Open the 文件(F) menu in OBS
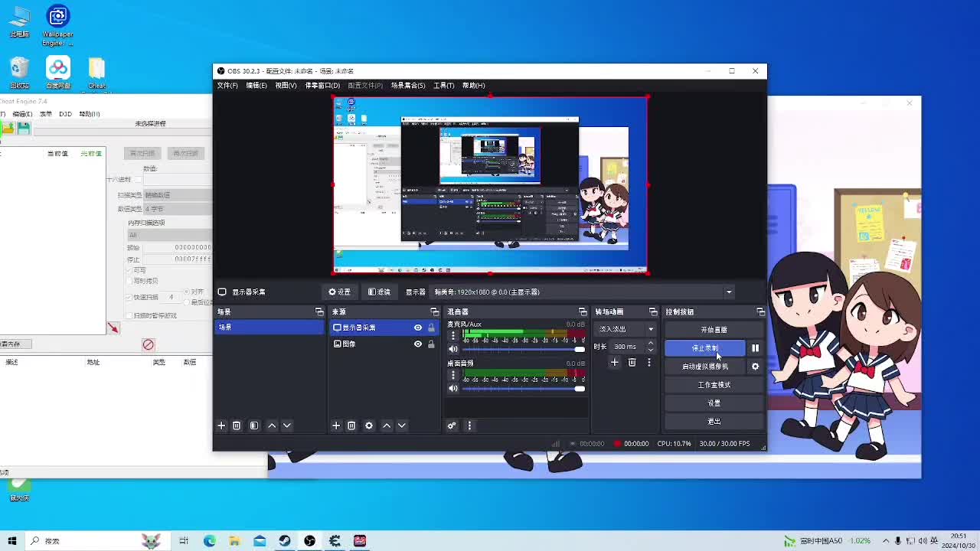Viewport: 980px width, 551px height. [x=227, y=86]
